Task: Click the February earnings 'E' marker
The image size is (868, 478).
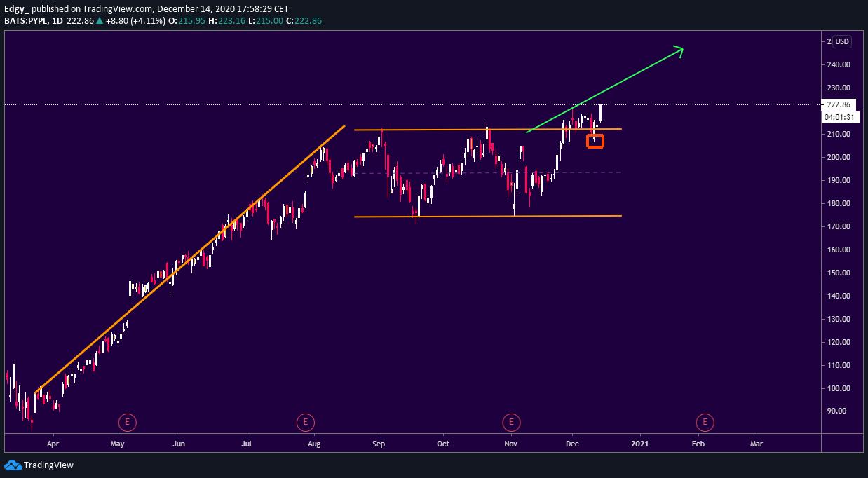Action: coord(705,422)
